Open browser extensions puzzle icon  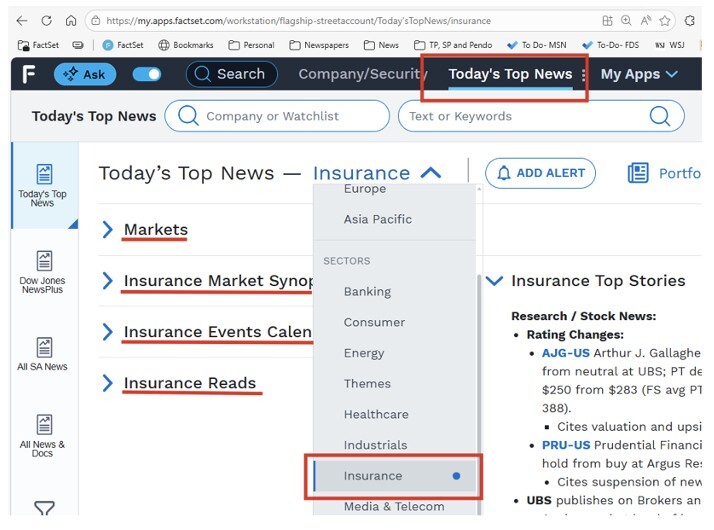click(689, 20)
